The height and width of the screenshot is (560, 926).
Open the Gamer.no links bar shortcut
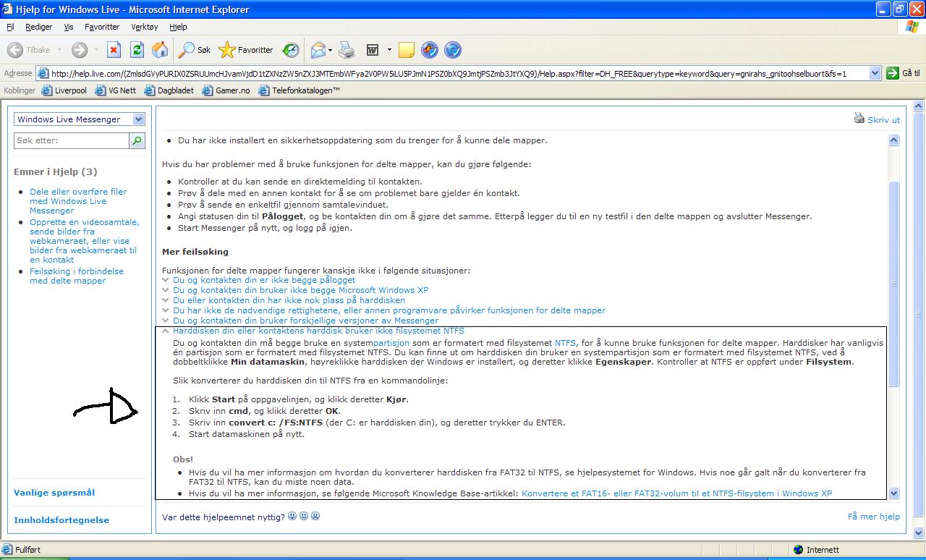point(226,90)
